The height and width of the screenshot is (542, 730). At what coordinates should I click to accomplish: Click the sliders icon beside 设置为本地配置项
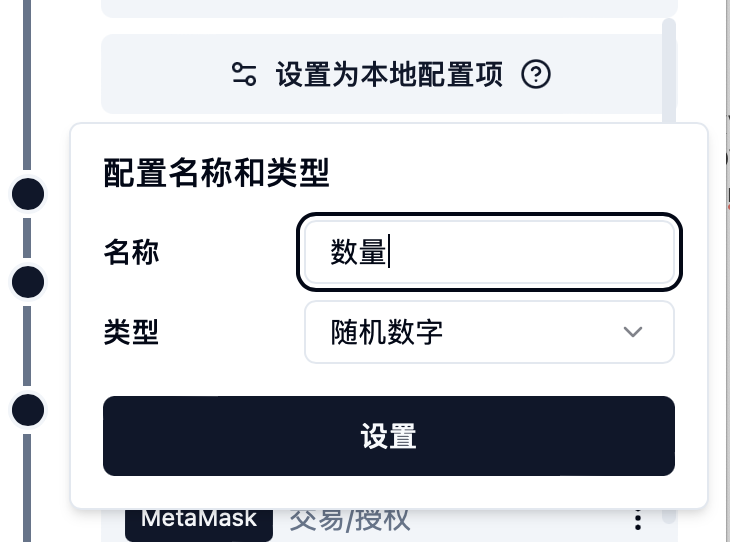[245, 75]
